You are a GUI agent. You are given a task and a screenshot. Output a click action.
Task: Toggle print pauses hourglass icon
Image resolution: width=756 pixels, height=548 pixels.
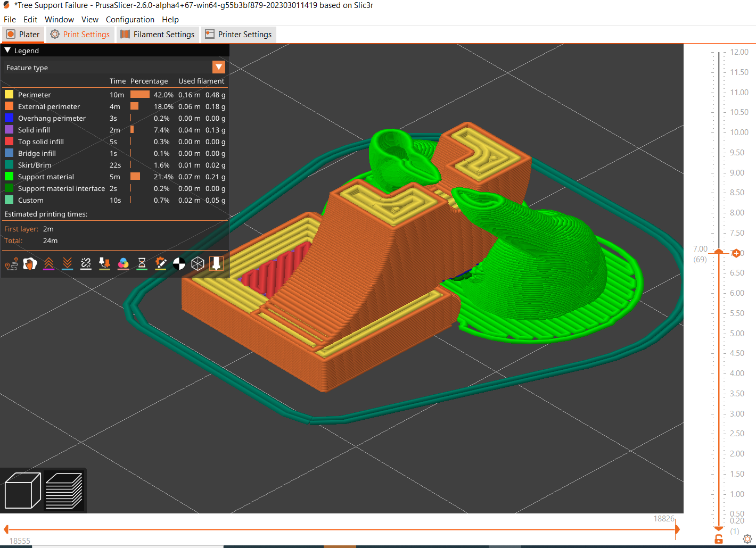tap(142, 263)
